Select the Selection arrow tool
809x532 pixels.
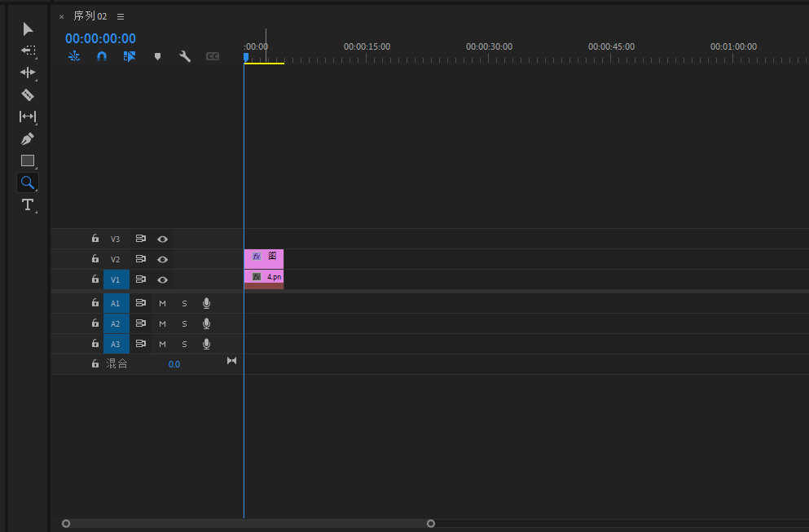pos(28,29)
